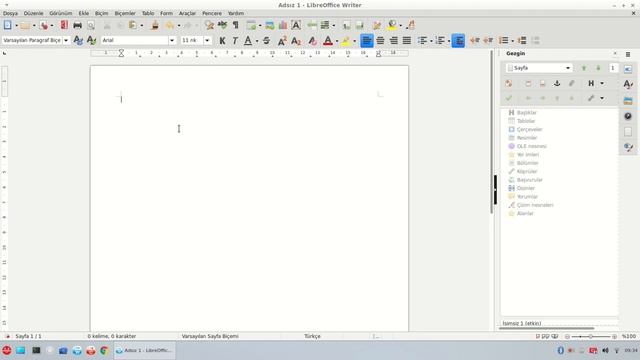This screenshot has height=360, width=640.
Task: Toggle italic (T) formatting
Action: point(235,40)
